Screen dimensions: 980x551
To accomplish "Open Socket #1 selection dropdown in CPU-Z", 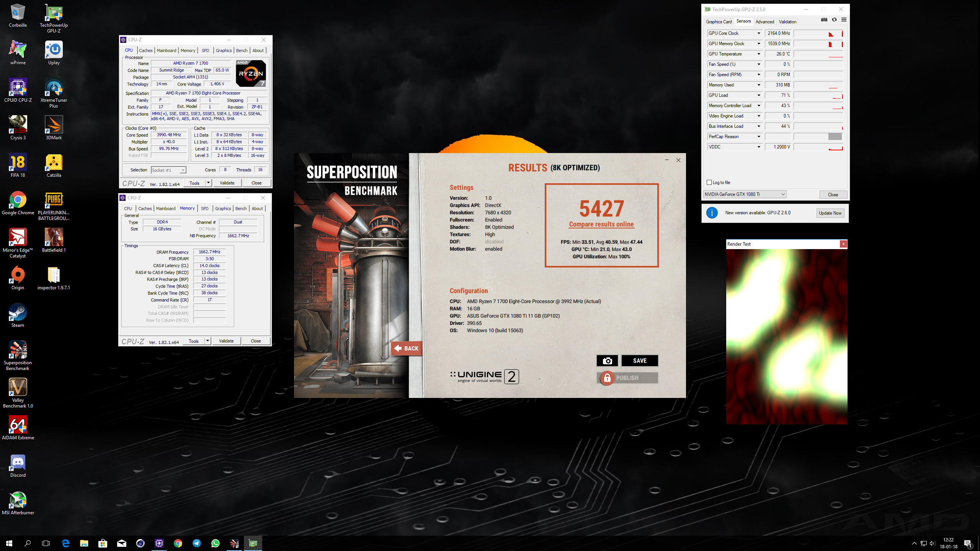I will (x=168, y=170).
